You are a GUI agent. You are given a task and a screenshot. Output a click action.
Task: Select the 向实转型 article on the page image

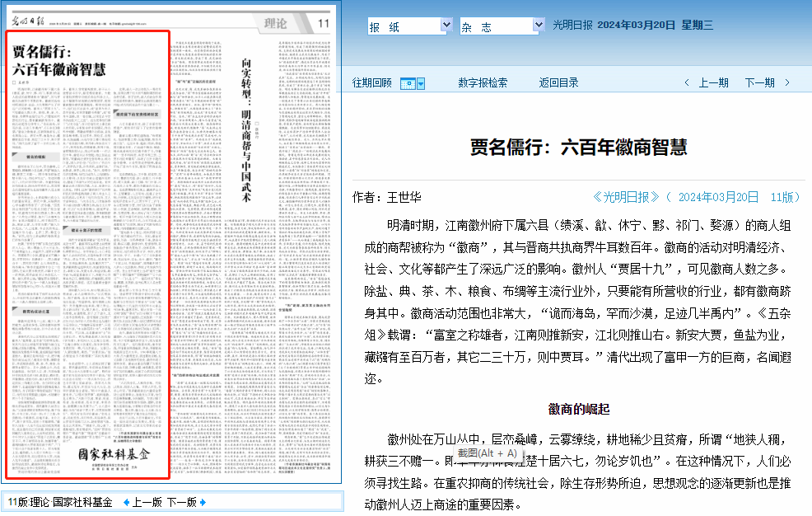pos(245,124)
